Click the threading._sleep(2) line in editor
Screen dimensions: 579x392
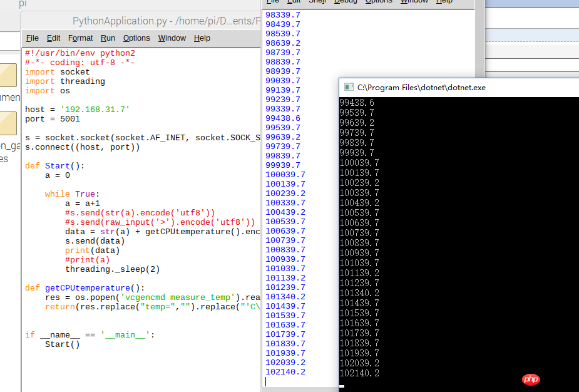pyautogui.click(x=112, y=269)
